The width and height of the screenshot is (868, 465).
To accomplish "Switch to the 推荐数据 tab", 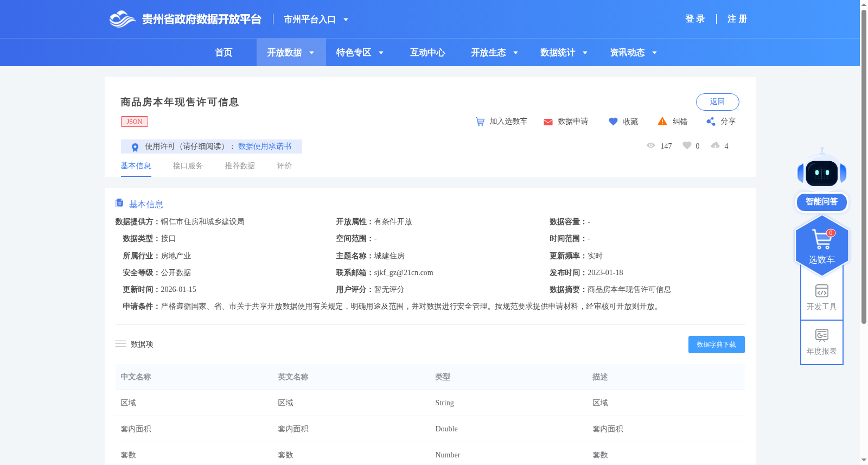I will coord(240,166).
